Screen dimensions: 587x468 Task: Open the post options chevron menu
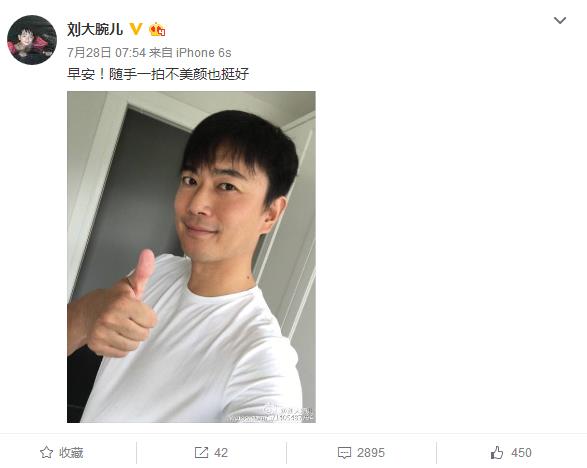point(560,21)
